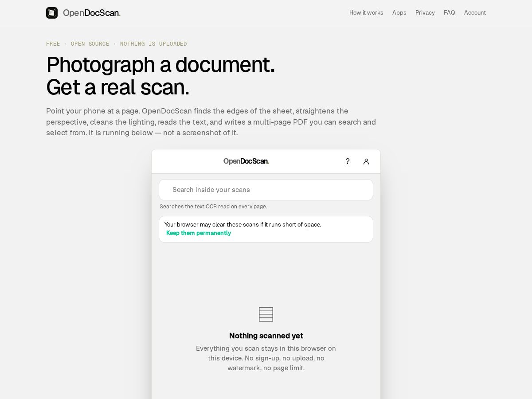
Task: Open the Privacy nav link
Action: 425,13
